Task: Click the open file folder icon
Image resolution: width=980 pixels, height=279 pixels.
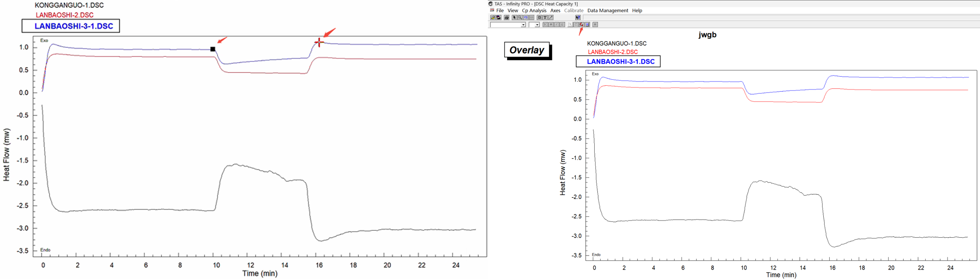Action: (x=493, y=17)
